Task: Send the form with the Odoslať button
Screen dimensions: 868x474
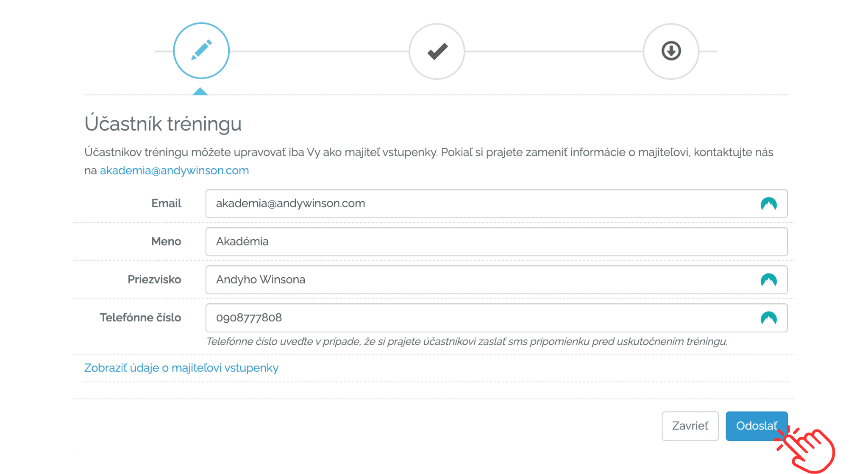Action: tap(757, 426)
